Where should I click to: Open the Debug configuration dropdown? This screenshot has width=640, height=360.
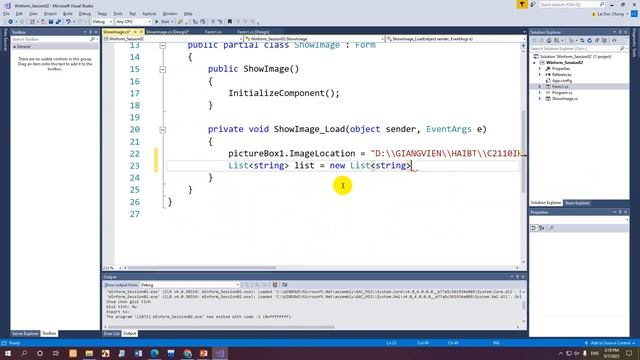point(102,22)
